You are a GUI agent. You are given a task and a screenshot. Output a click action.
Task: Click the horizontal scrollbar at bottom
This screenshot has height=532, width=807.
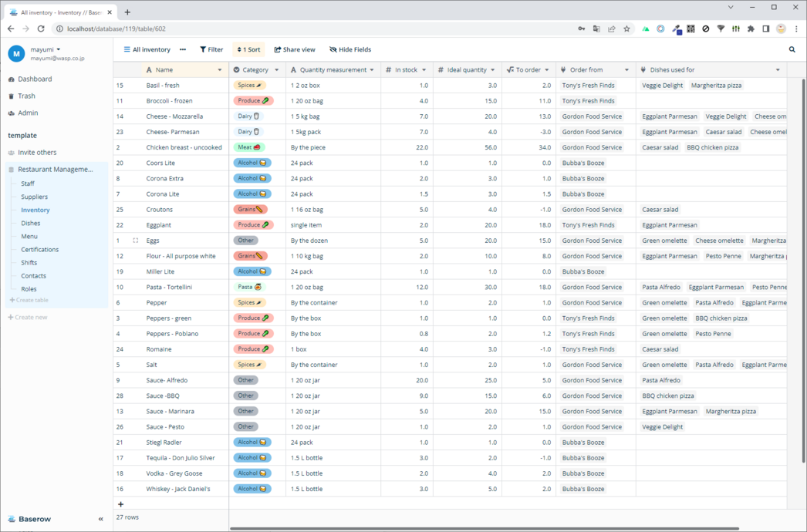coord(485,528)
